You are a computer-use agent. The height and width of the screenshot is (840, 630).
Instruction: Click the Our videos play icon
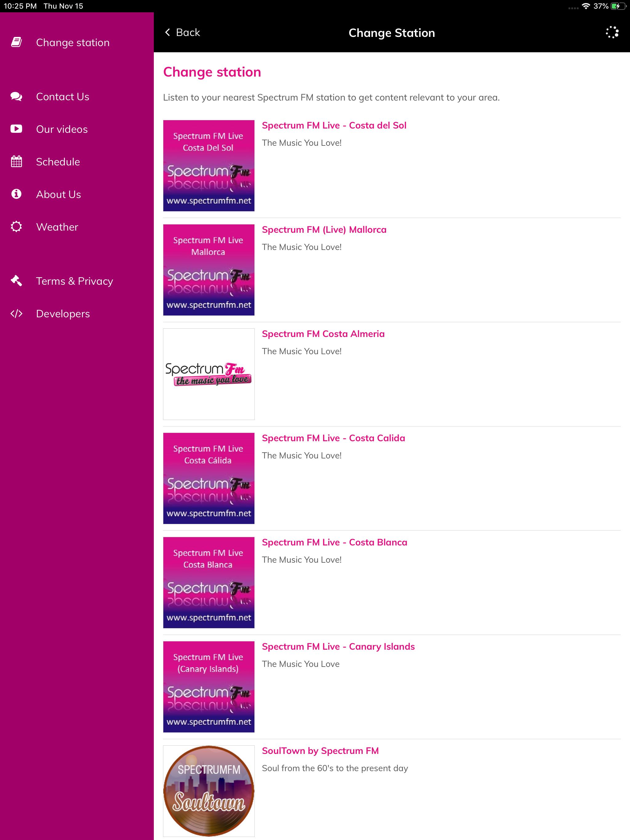(16, 129)
